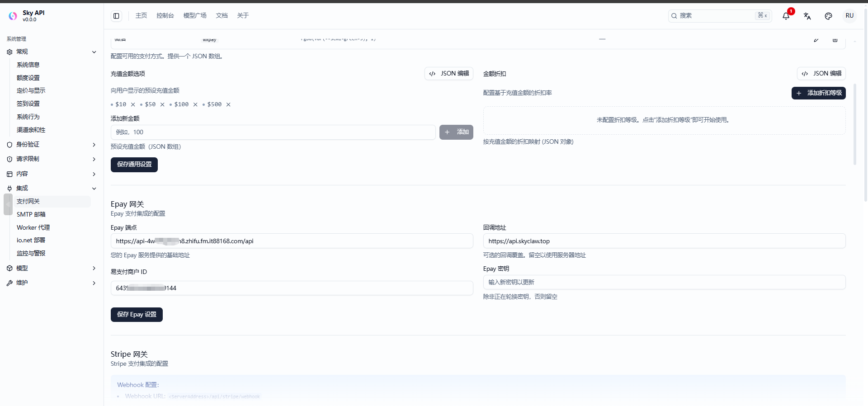Image resolution: width=868 pixels, height=406 pixels.
Task: Select SMTP 邮箱 in sidebar
Action: 31,215
